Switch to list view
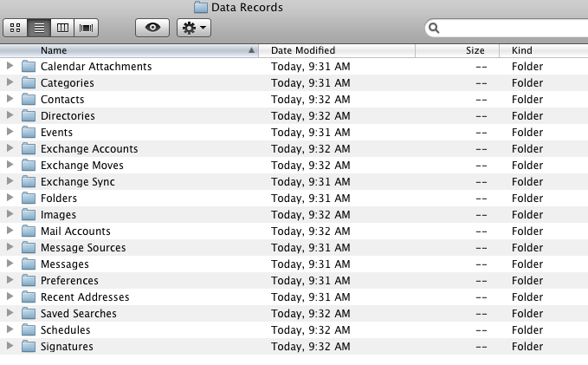This screenshot has width=588, height=365. [39, 28]
